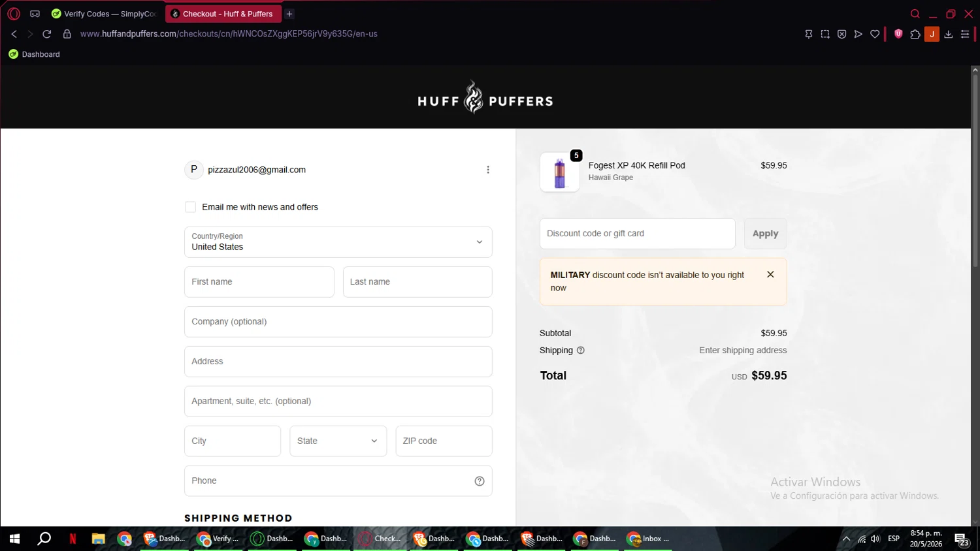Reload the checkout page
980x551 pixels.
(x=47, y=34)
